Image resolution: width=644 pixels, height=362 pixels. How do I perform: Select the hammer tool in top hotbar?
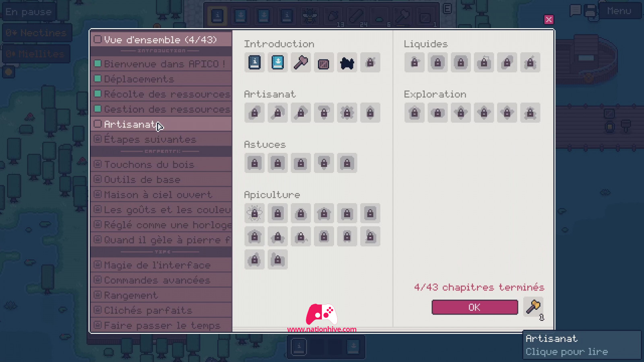pos(402,16)
